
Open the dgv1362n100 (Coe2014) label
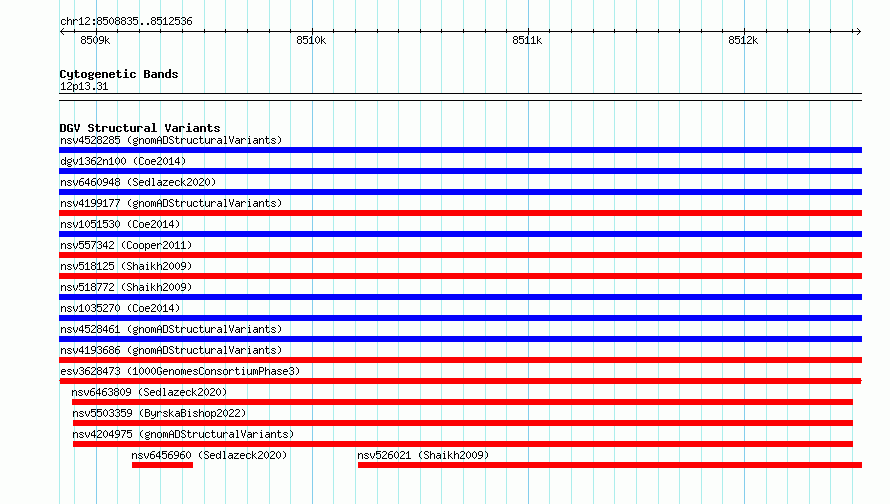pyautogui.click(x=123, y=161)
